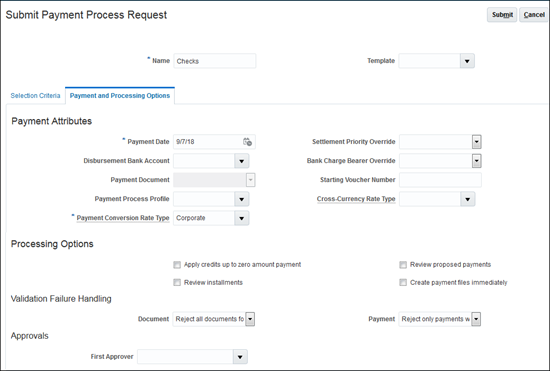Expand the Disbursement Bank Account dropdown
This screenshot has height=371, width=550.
[x=242, y=161]
